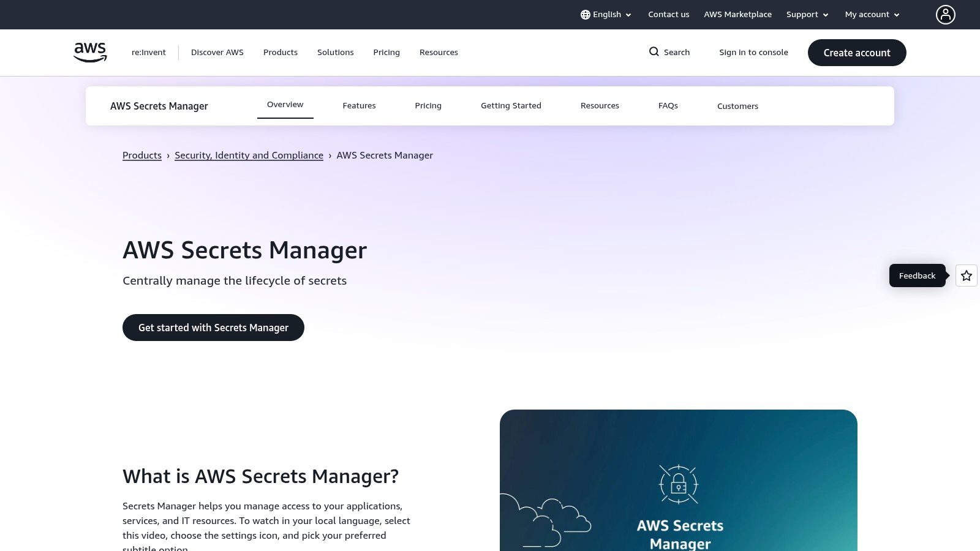Image resolution: width=980 pixels, height=551 pixels.
Task: Open the Pricing menu in the main navigation
Action: (386, 52)
